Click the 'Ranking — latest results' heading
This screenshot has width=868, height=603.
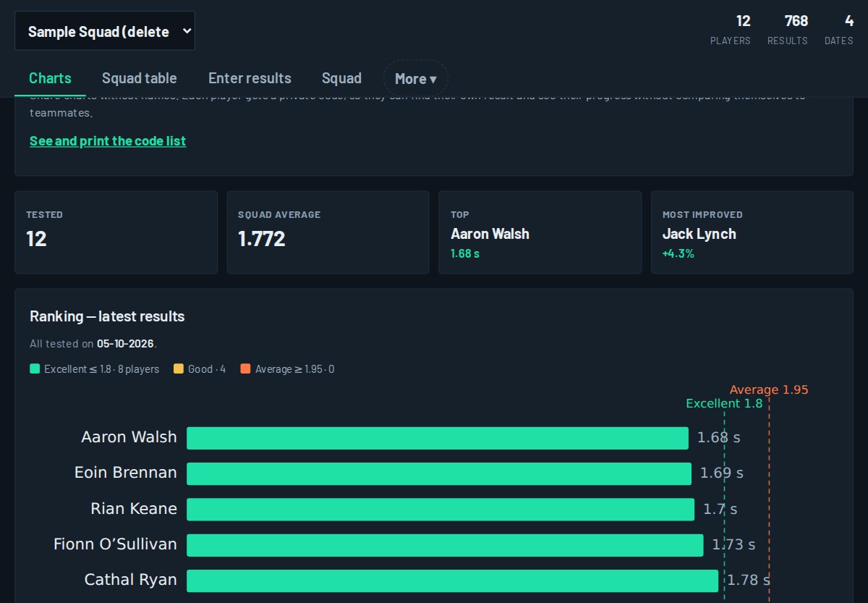(107, 316)
